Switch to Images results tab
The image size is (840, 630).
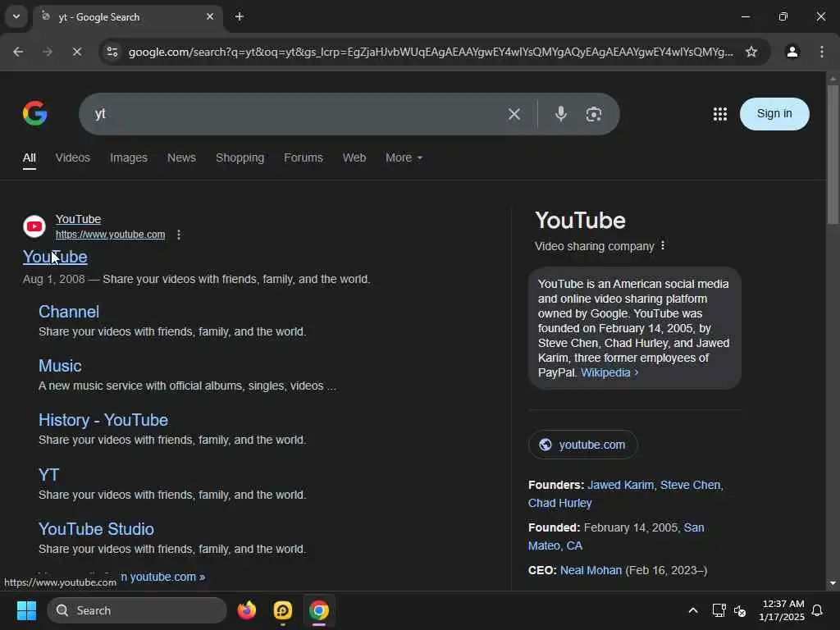click(x=129, y=158)
